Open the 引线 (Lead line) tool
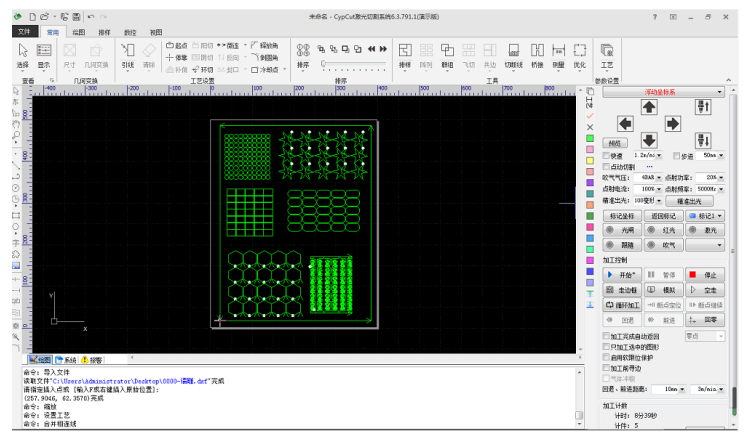Screen dimensions: 754x441 tap(127, 54)
